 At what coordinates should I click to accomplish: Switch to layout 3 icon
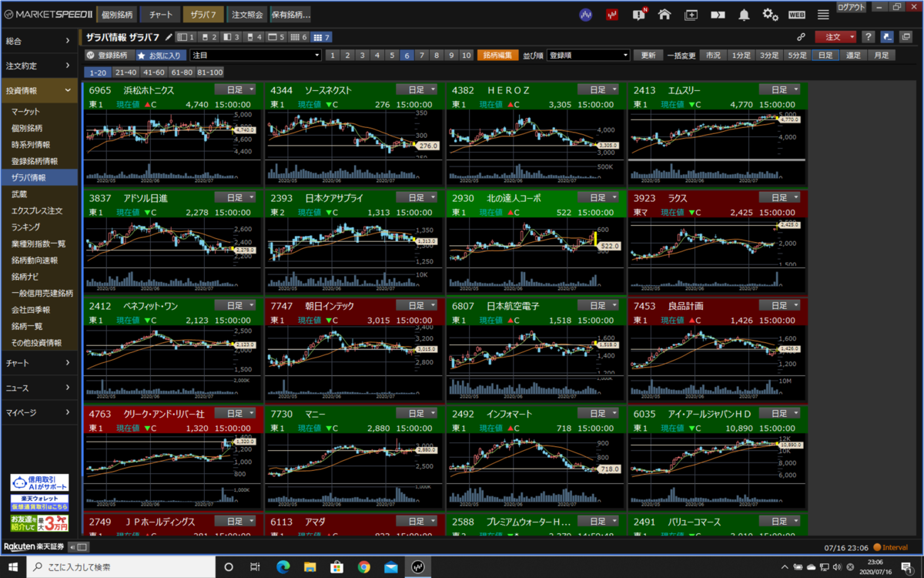(231, 37)
